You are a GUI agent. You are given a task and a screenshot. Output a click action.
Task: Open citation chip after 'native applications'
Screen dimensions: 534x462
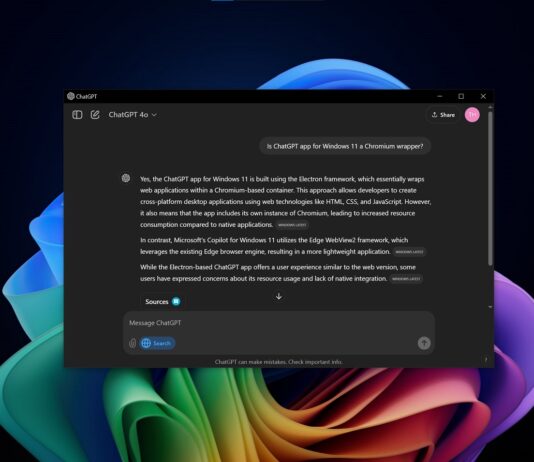[x=292, y=225]
